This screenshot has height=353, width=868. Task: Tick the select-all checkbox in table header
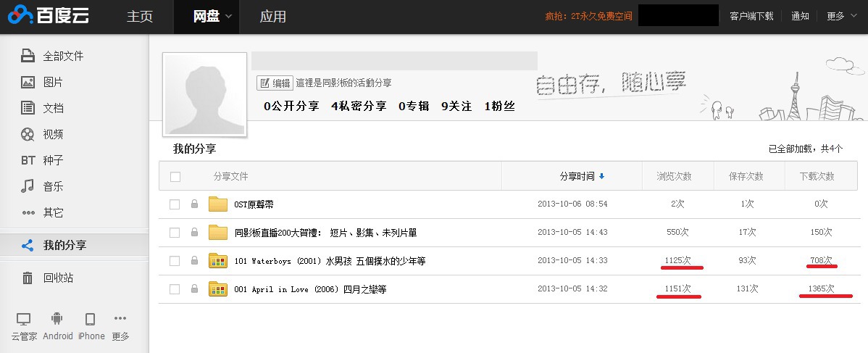[175, 177]
